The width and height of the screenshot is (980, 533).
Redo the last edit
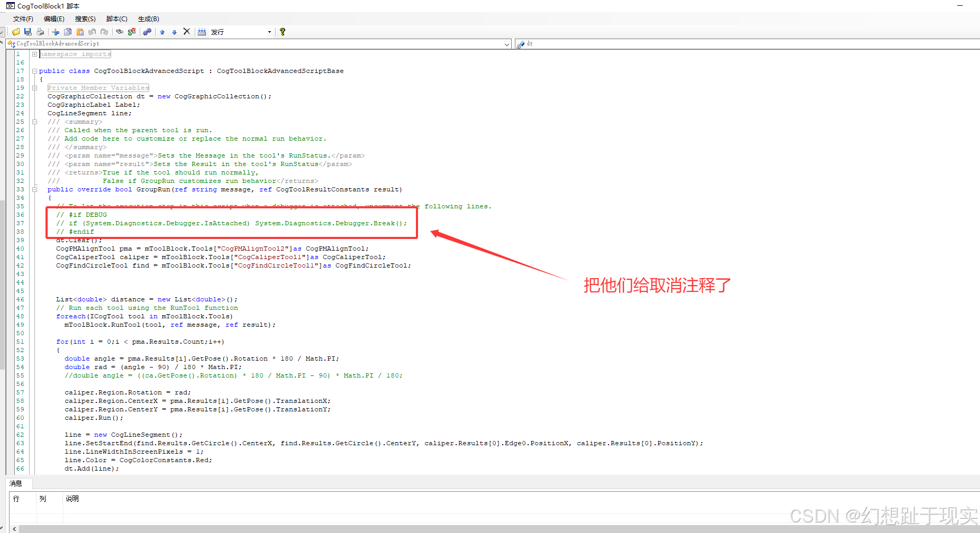[104, 32]
